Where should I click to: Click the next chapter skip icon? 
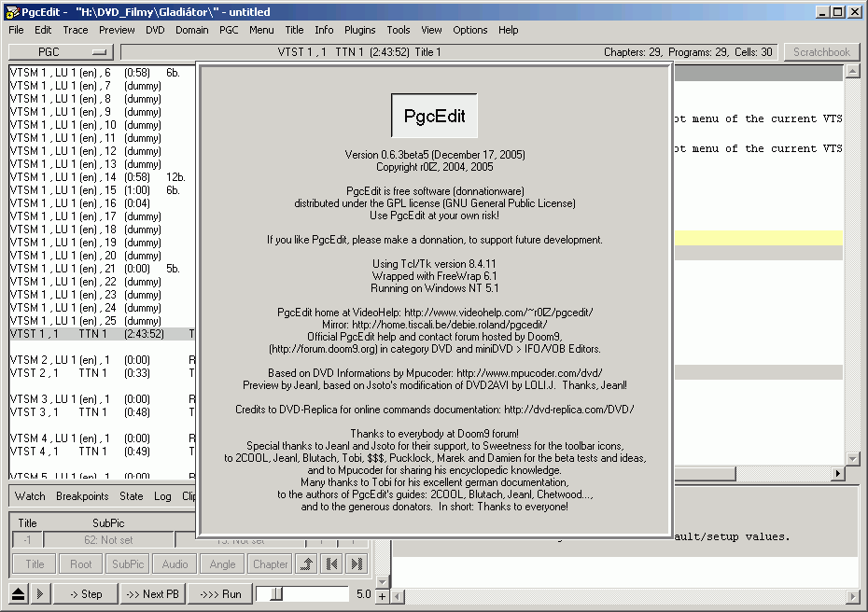[357, 563]
